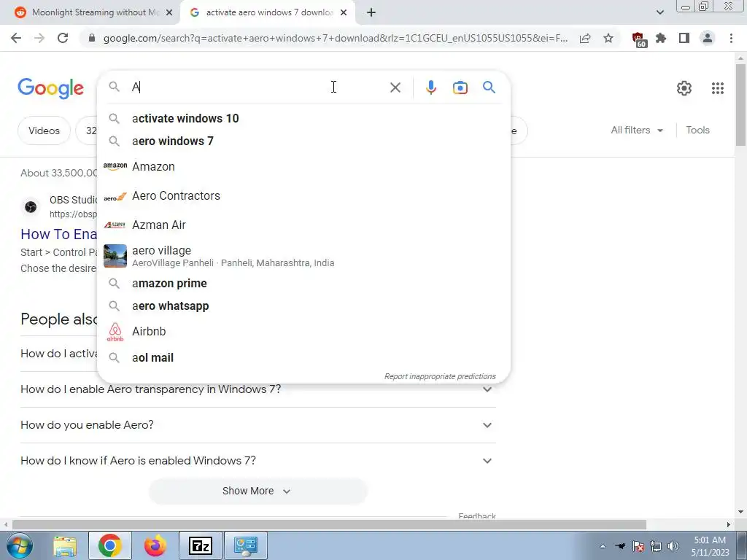Viewport: 747px width, 560px height.
Task: Click the vertical scrollbar thumb
Action: pyautogui.click(x=740, y=105)
